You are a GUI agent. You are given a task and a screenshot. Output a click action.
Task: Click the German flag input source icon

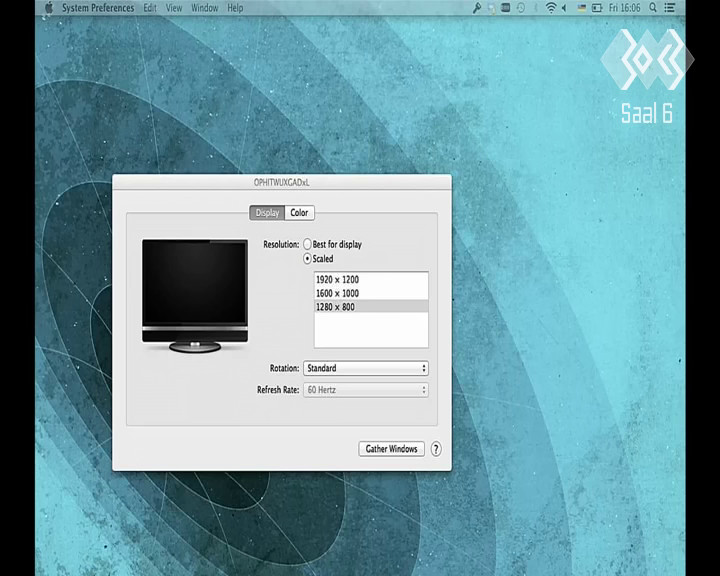coord(581,8)
